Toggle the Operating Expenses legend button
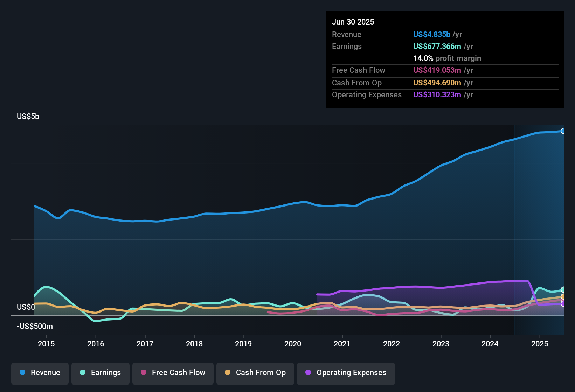This screenshot has height=392, width=575. pyautogui.click(x=346, y=373)
